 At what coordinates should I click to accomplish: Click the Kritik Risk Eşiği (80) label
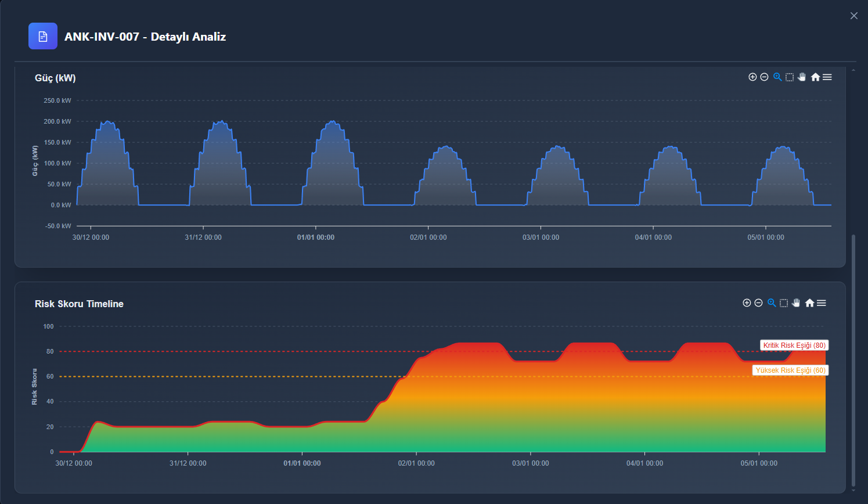tap(794, 345)
